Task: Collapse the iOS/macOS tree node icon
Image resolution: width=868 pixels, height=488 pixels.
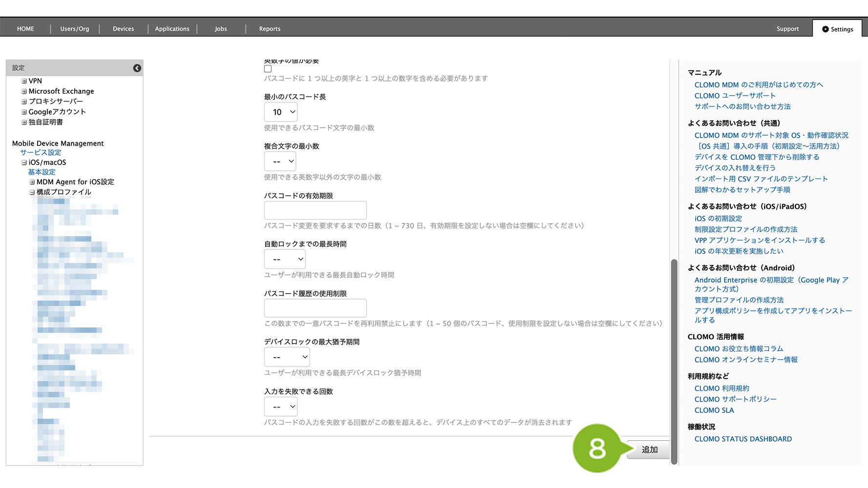Action: [24, 163]
